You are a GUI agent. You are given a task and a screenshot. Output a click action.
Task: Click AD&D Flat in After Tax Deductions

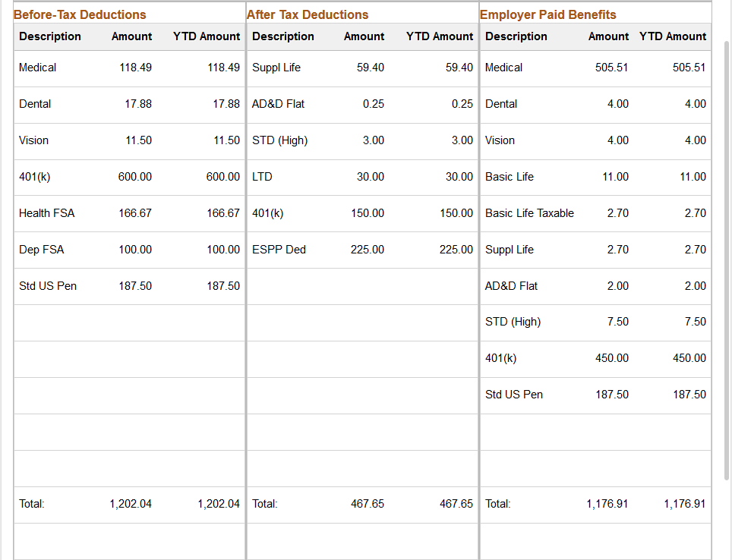point(278,104)
